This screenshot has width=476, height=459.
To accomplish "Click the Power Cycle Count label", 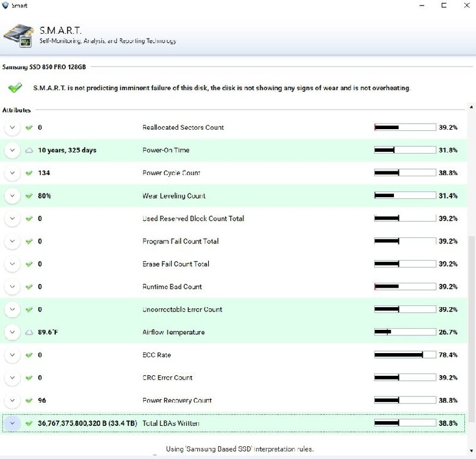I will pos(171,173).
